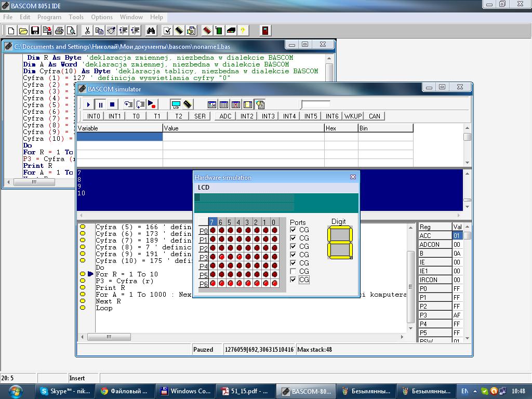Open the programmer green chip icon
532x399 pixels.
[219, 31]
